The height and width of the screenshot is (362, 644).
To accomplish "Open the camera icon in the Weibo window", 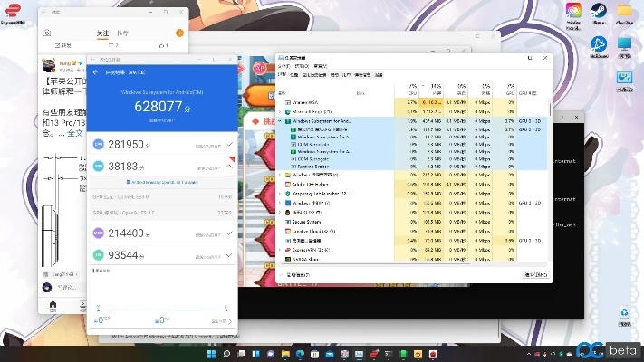I will [47, 33].
